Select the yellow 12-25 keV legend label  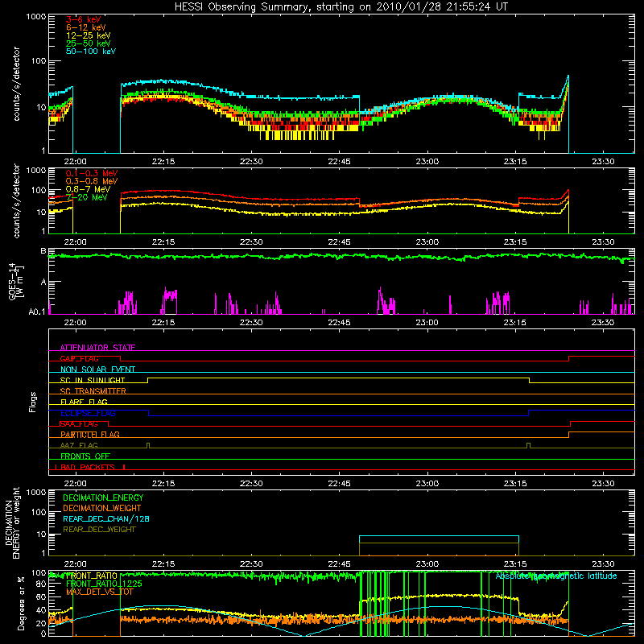click(89, 35)
